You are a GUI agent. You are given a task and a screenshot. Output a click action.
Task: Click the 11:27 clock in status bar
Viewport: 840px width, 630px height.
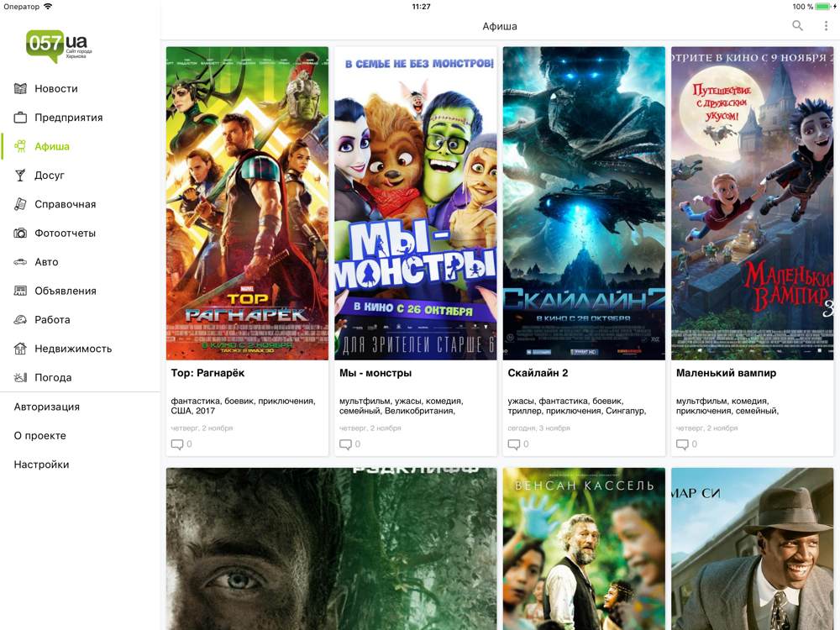pyautogui.click(x=421, y=7)
